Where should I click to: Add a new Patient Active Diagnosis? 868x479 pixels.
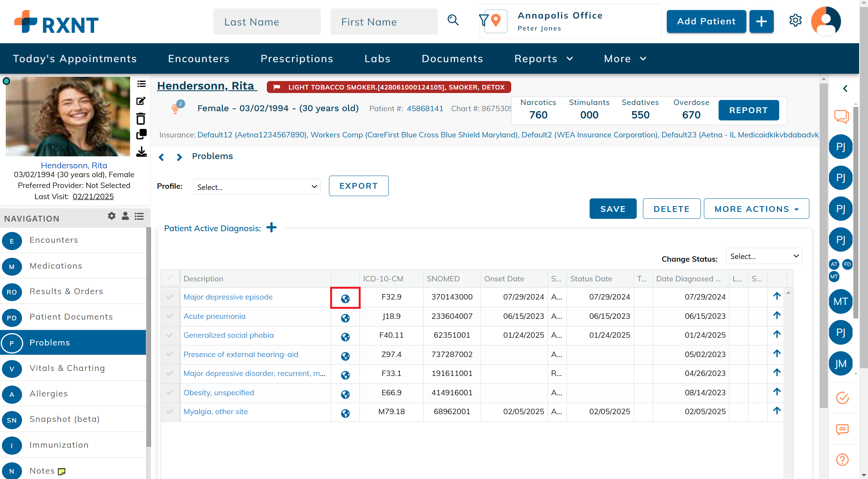tap(271, 227)
